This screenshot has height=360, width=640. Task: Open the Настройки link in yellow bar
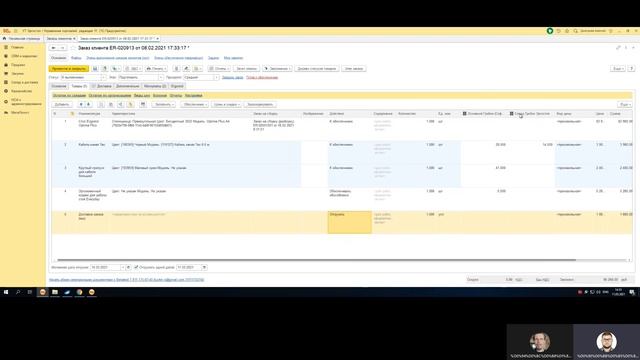(x=193, y=96)
